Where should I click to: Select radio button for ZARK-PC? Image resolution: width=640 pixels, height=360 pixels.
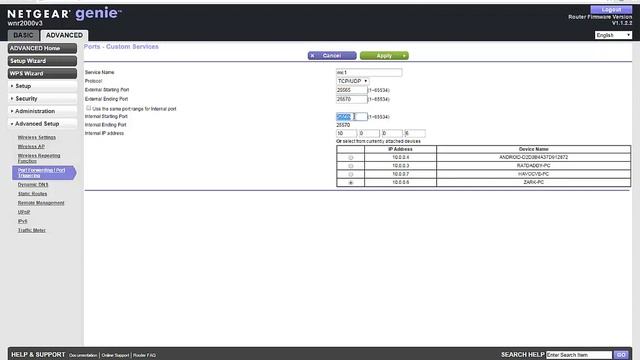[x=351, y=183]
